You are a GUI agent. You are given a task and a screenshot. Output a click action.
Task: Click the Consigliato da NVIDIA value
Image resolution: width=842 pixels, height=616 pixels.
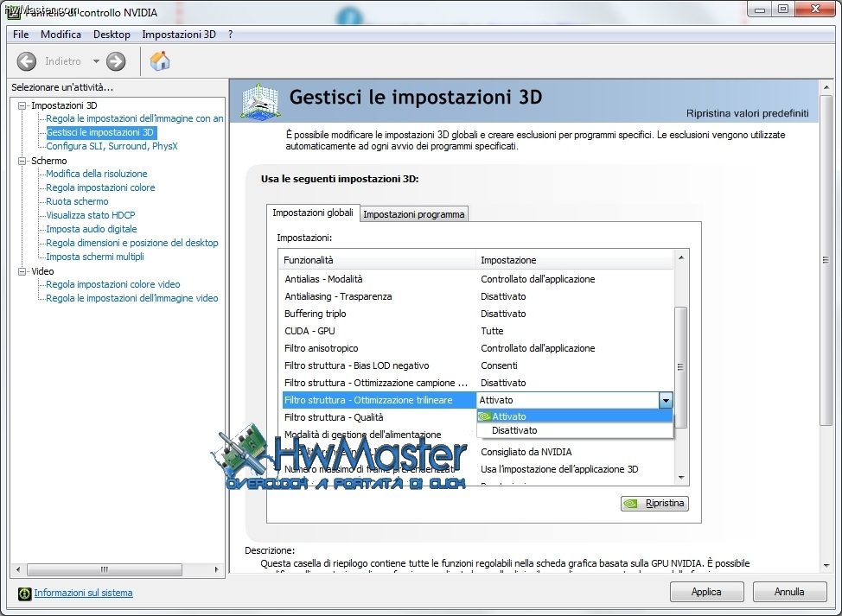[x=526, y=452]
